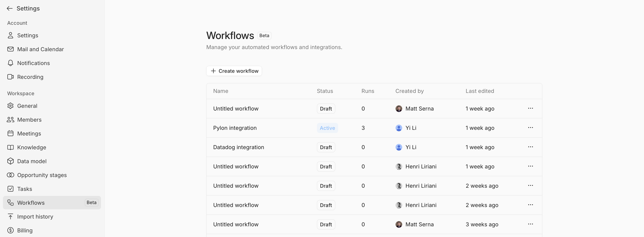Open more options for Pylon integration
Viewport: 644px width, 237px height.
point(531,128)
